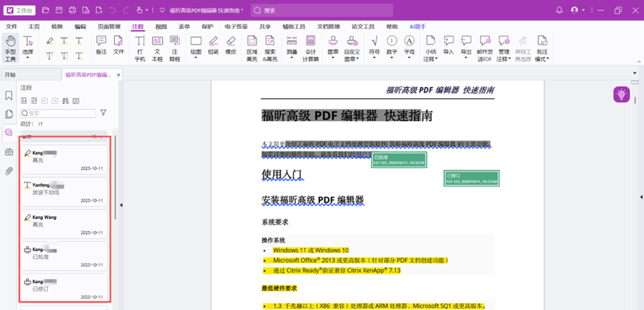This screenshot has width=644, height=310.
Task: Add a Note comment (备注)
Action: click(101, 47)
